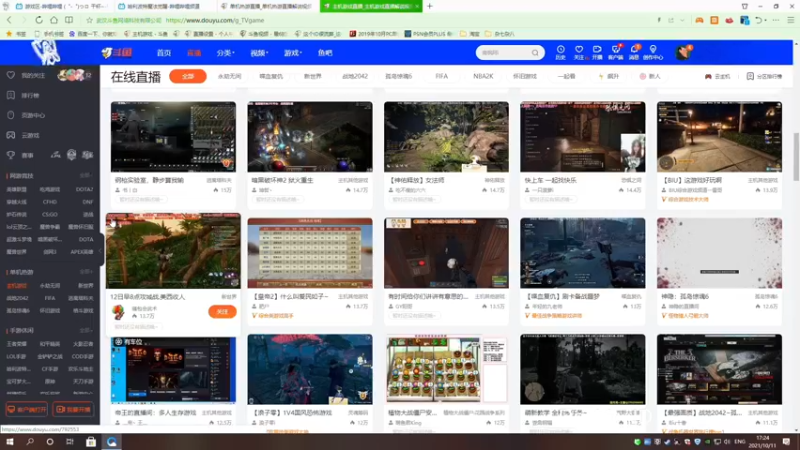Open Esports trophy icon in sidebar
This screenshot has width=800, height=450.
tap(11, 155)
